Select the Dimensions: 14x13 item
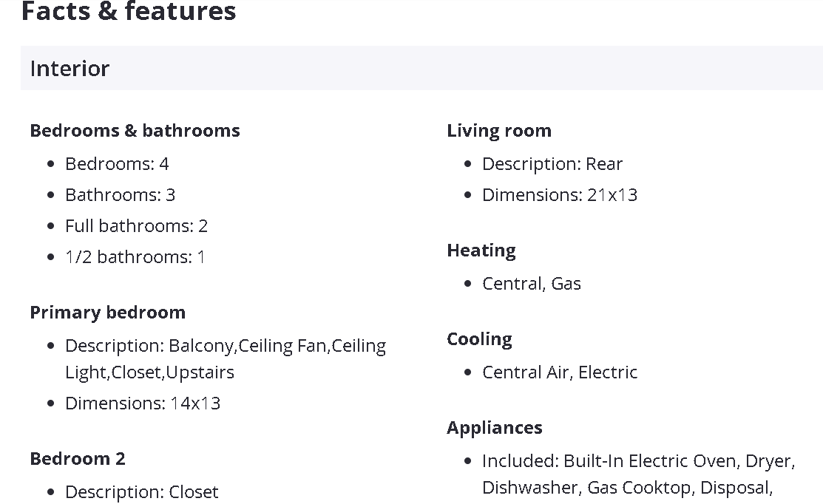Viewport: 823px width, 504px height. [143, 403]
